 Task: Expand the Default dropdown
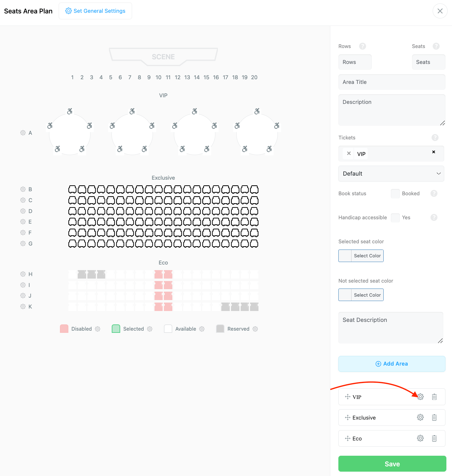pyautogui.click(x=391, y=174)
